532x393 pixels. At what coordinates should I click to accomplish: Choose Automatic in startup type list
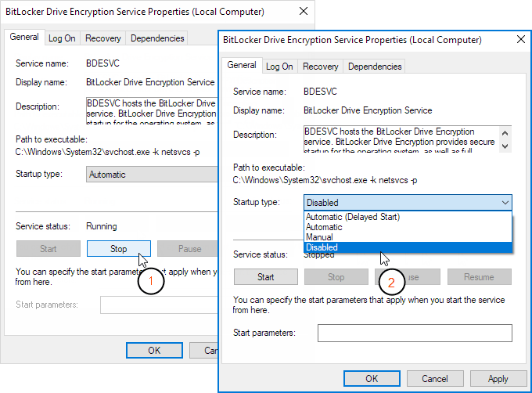[x=408, y=227]
